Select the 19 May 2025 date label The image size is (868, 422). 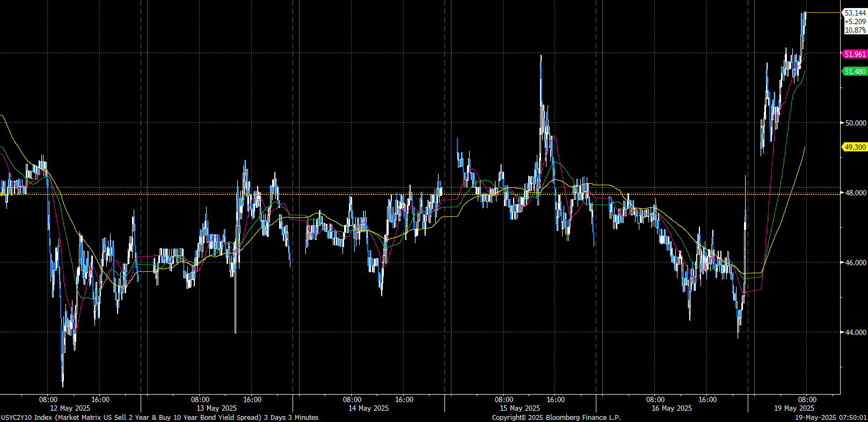794,409
